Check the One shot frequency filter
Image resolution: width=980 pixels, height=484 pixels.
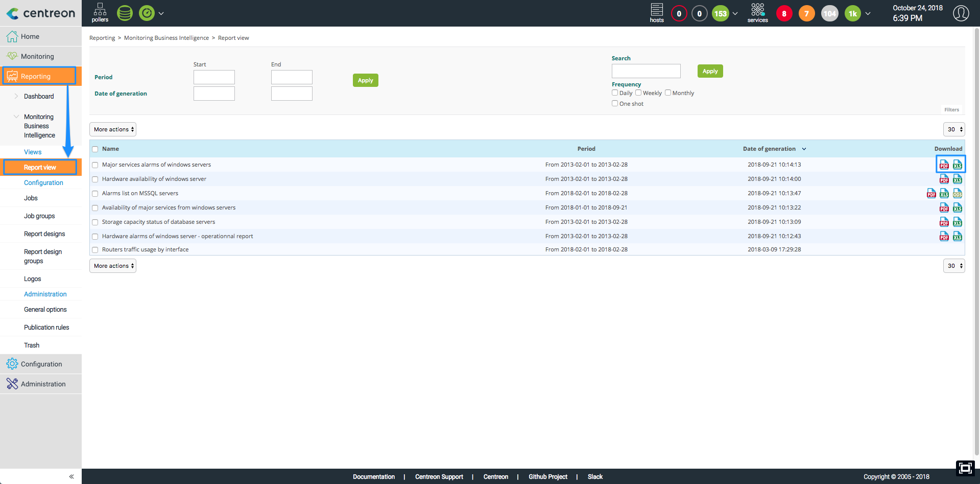point(615,103)
